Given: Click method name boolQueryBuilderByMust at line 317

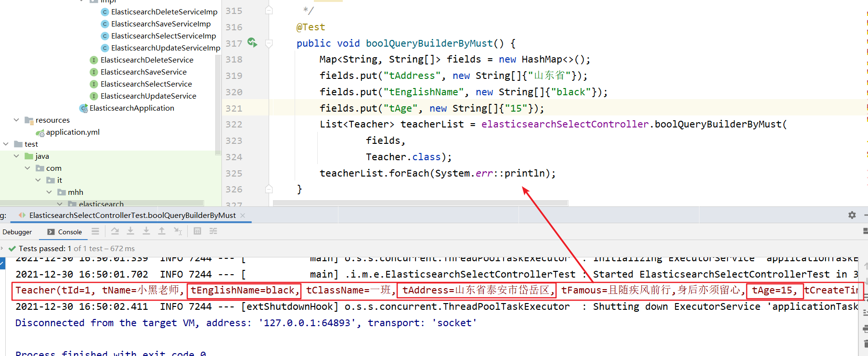Looking at the screenshot, I should point(429,43).
